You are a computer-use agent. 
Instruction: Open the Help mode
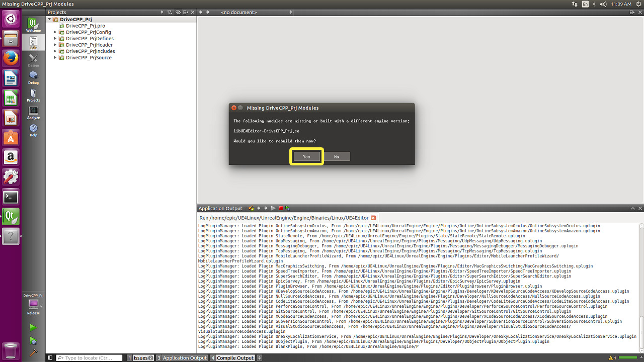[33, 130]
